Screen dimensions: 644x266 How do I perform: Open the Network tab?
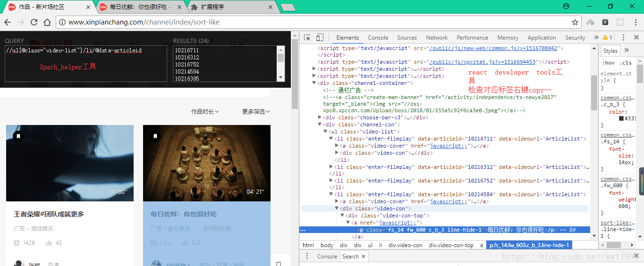(x=437, y=38)
